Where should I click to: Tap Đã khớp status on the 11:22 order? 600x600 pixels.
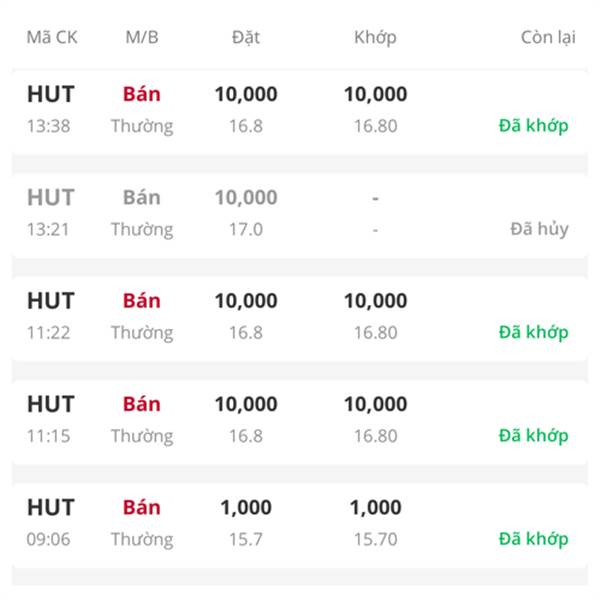pos(533,333)
